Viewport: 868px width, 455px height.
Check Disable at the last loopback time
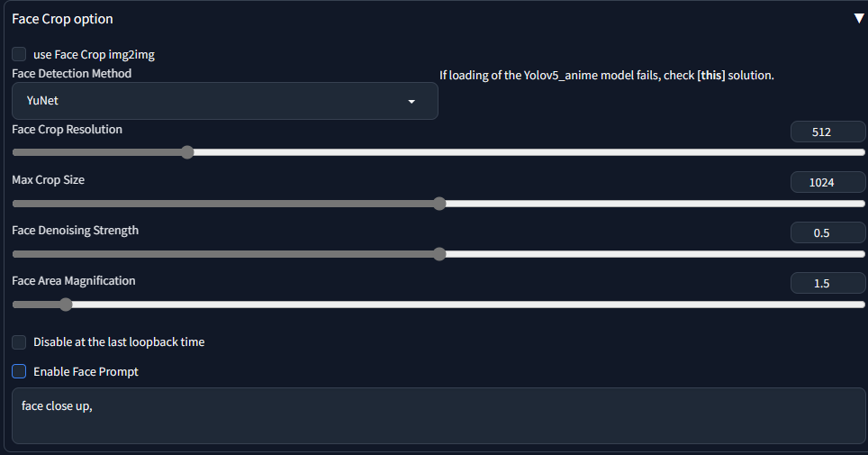(19, 342)
